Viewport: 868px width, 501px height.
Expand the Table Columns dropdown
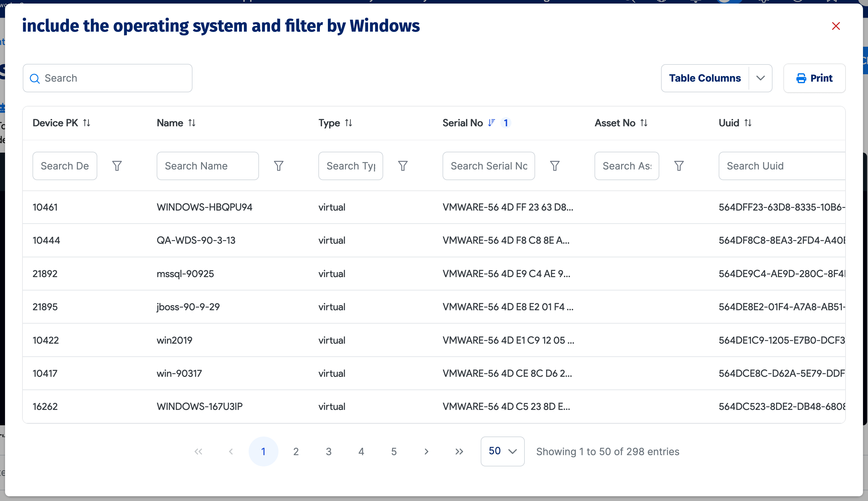point(760,78)
